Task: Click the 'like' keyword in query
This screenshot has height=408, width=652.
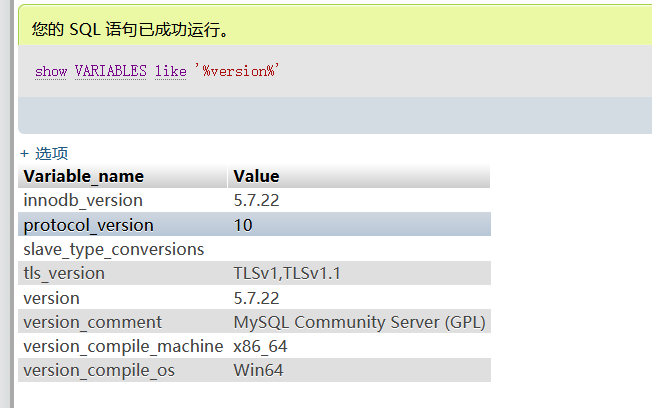Action: (170, 71)
